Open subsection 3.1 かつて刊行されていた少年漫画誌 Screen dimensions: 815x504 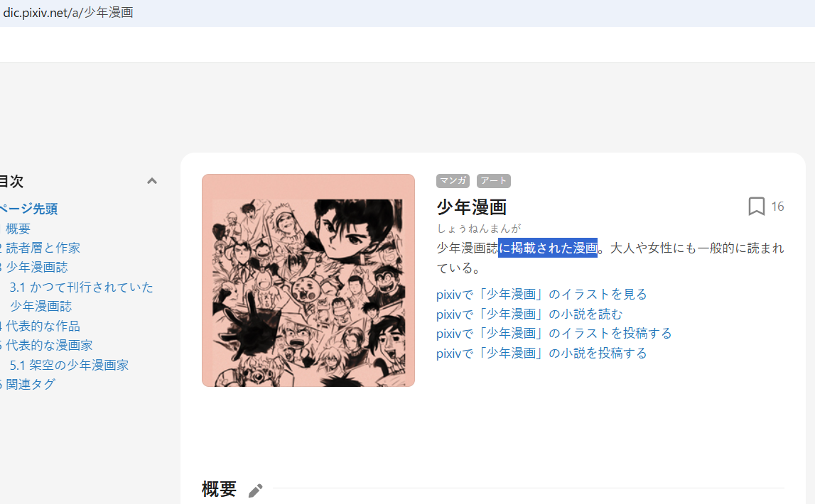click(81, 297)
